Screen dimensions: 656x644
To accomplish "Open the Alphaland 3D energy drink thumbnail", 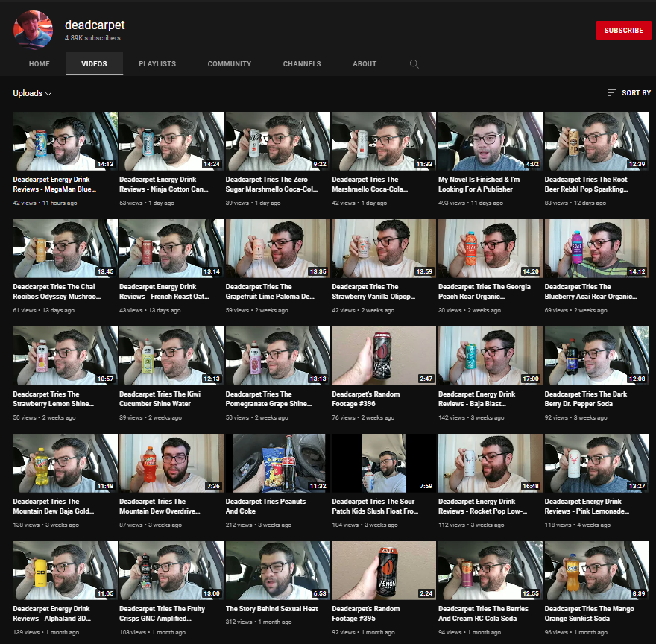I will pos(66,570).
